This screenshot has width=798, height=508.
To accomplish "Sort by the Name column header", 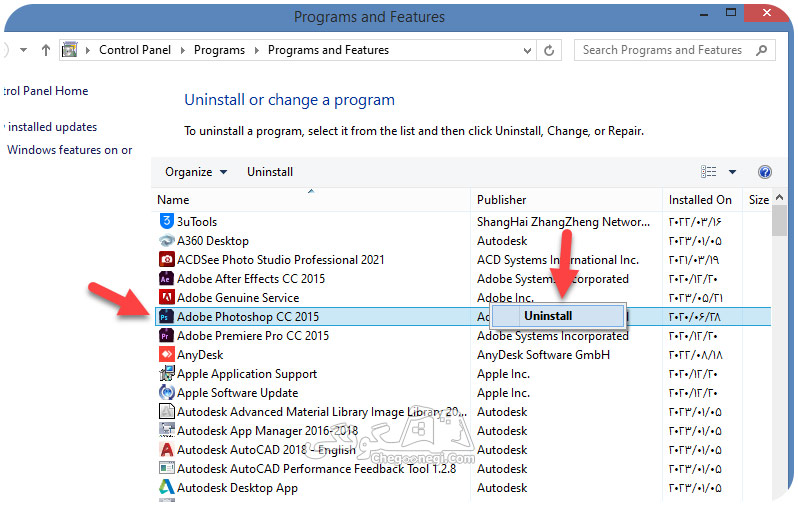I will click(311, 200).
